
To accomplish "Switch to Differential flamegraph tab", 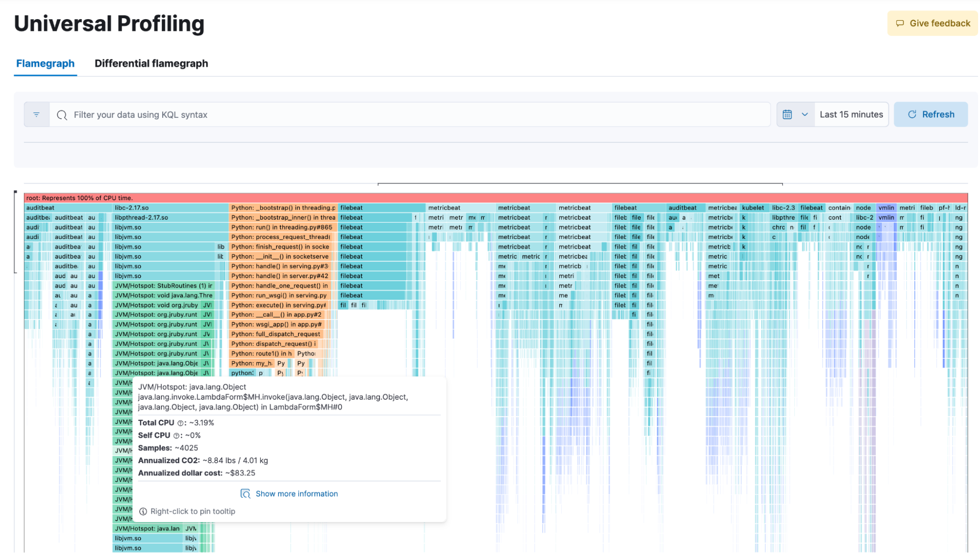I will (x=151, y=63).
